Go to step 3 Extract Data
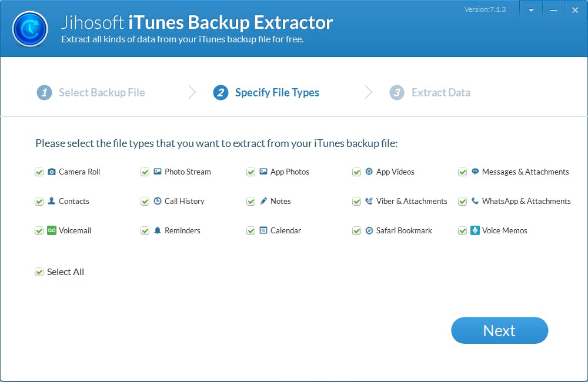 (x=430, y=92)
